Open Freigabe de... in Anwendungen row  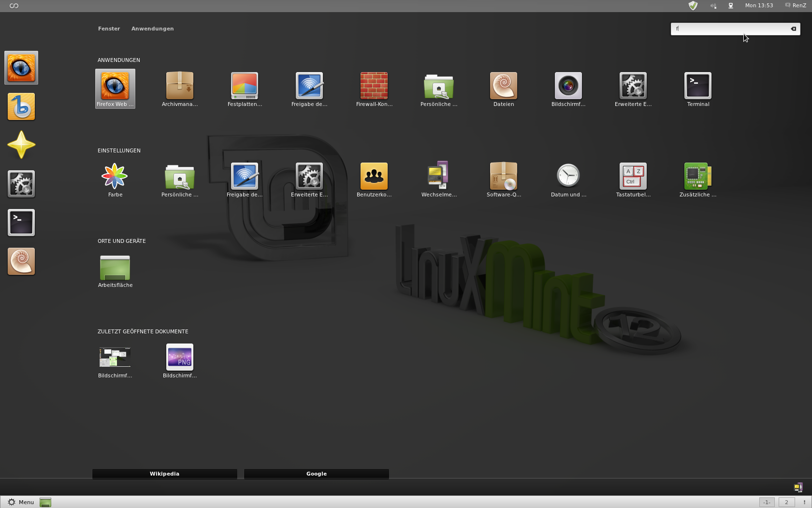tap(309, 89)
